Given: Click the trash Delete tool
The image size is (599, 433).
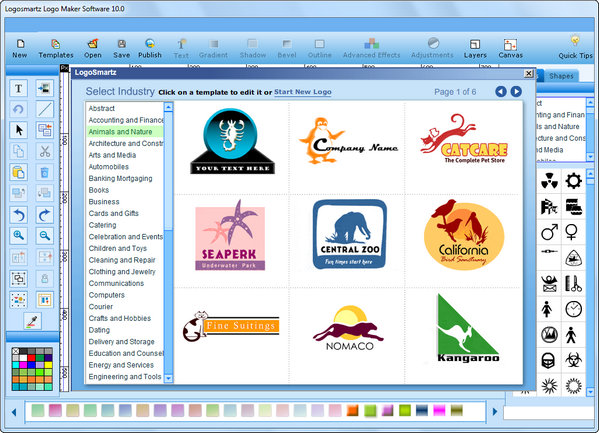Looking at the screenshot, I should 45,172.
